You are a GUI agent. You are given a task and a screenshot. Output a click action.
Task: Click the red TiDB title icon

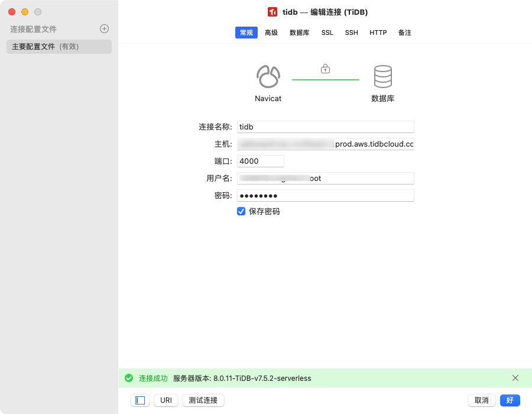click(273, 12)
